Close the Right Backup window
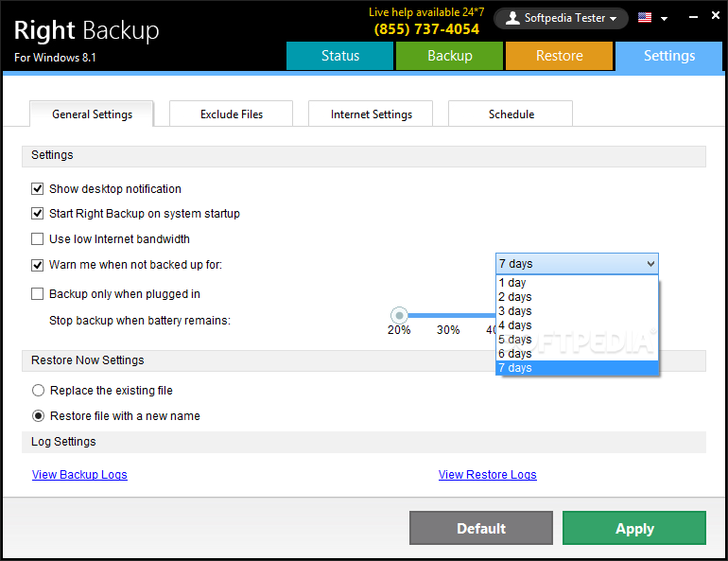728x561 pixels. click(x=716, y=15)
